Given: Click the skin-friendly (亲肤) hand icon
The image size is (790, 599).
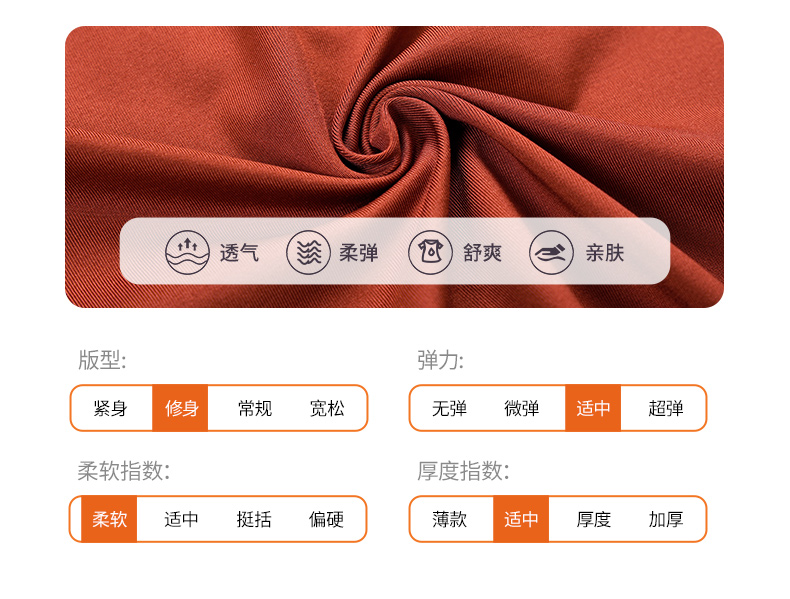Looking at the screenshot, I should point(551,252).
